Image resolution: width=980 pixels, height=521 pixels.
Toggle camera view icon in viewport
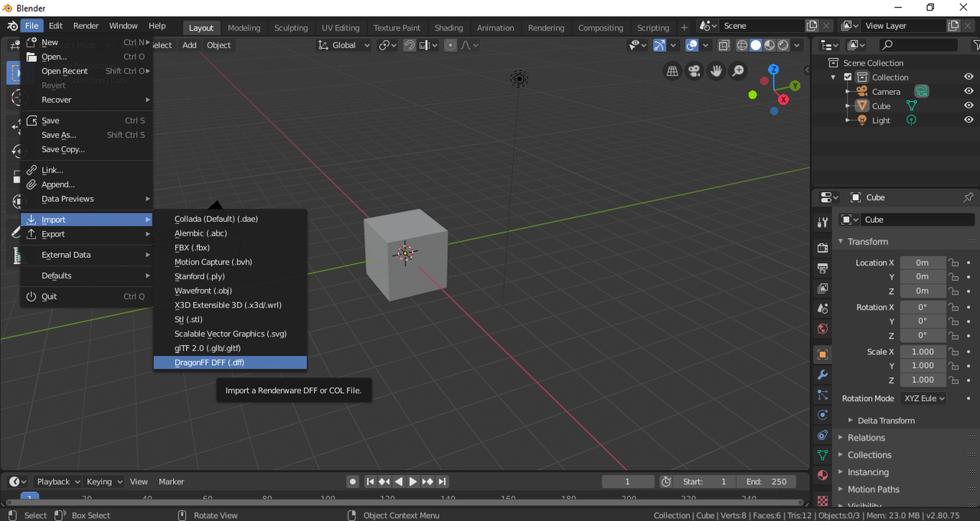pos(694,71)
